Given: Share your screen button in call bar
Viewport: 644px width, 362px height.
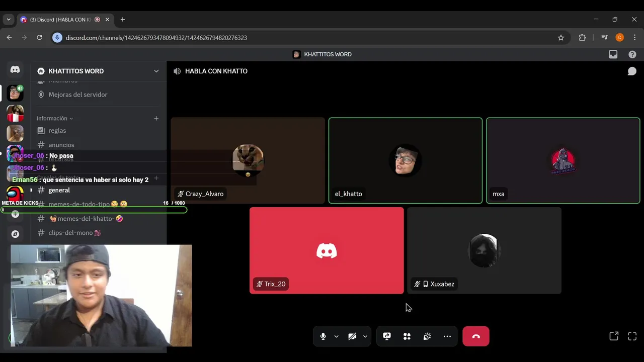Looking at the screenshot, I should tap(387, 336).
